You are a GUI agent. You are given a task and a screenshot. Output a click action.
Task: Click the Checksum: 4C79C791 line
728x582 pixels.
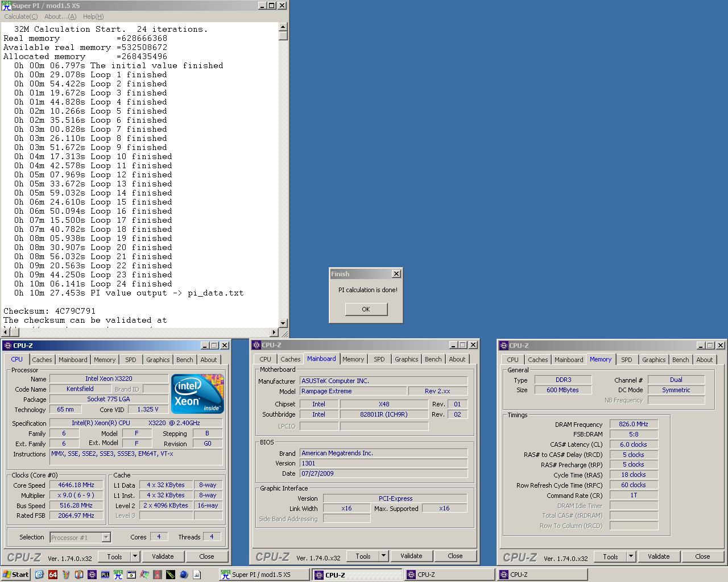tap(49, 311)
